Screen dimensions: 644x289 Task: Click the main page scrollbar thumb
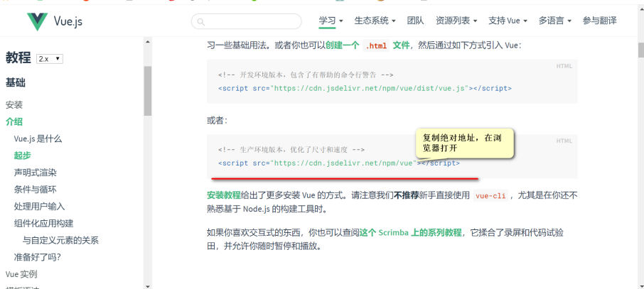[x=640, y=50]
